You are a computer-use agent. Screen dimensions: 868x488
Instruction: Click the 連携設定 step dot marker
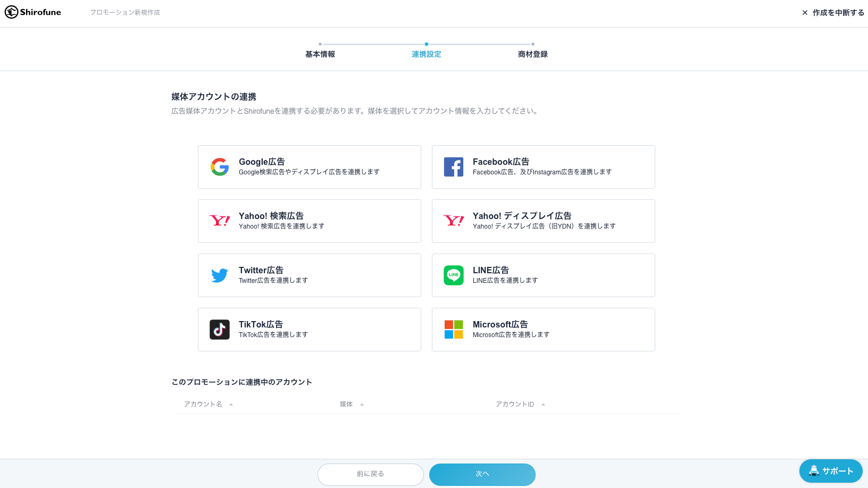point(427,44)
